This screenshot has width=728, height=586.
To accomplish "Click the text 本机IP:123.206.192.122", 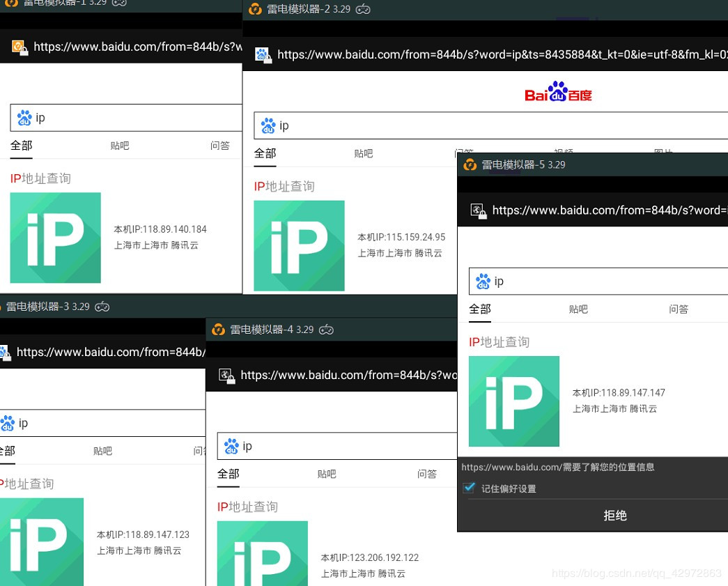I will [369, 557].
